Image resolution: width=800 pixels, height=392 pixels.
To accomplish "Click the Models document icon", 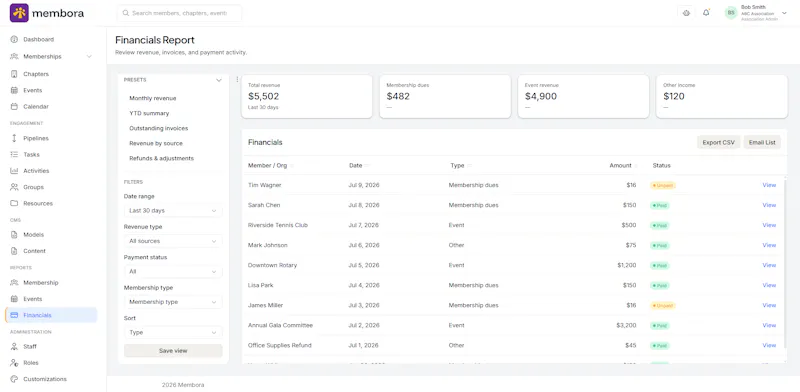I will pos(14,235).
